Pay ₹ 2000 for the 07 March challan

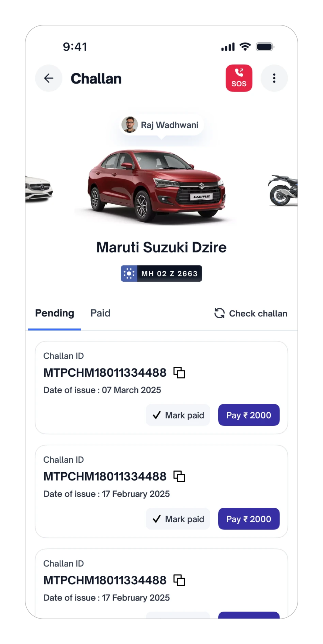coord(249,415)
